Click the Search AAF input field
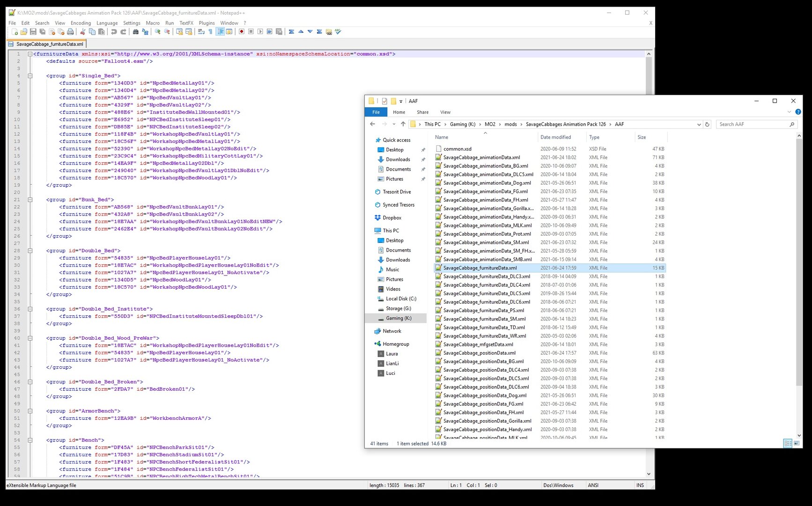The image size is (812, 506). [753, 124]
